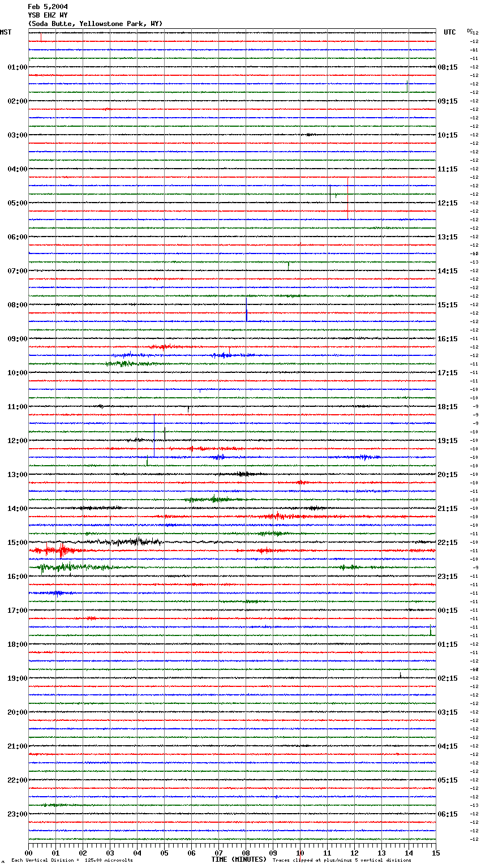
Task: Click the "MST" column heading
Action: point(6,32)
